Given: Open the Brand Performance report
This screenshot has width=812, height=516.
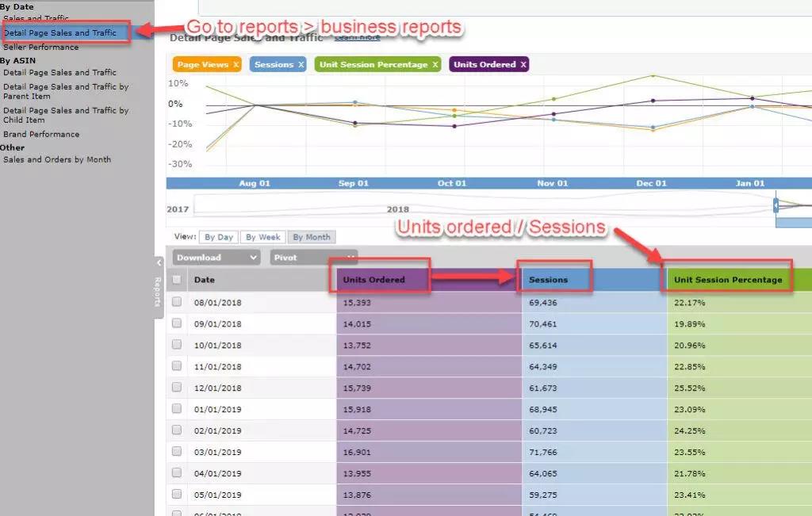Looking at the screenshot, I should click(x=41, y=134).
